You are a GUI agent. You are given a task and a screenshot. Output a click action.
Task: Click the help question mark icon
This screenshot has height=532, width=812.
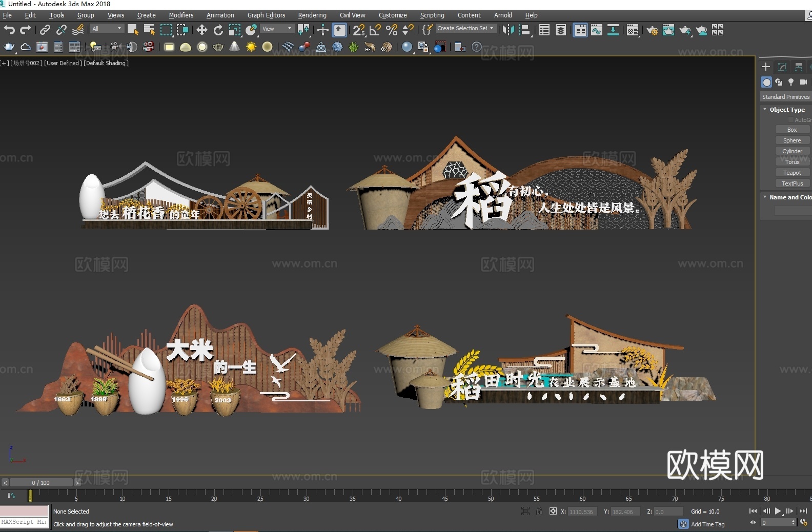coord(477,47)
